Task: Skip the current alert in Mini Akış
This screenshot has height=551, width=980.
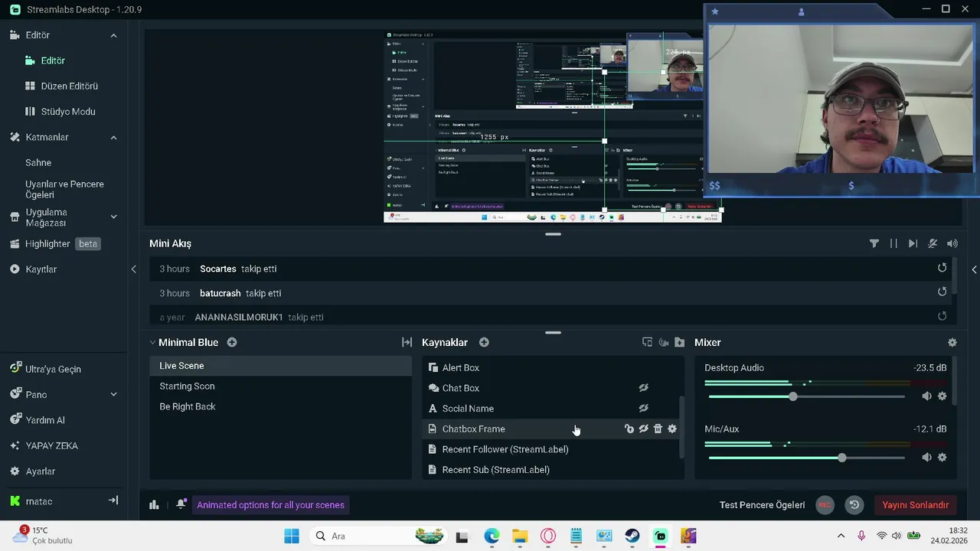Action: [x=913, y=243]
